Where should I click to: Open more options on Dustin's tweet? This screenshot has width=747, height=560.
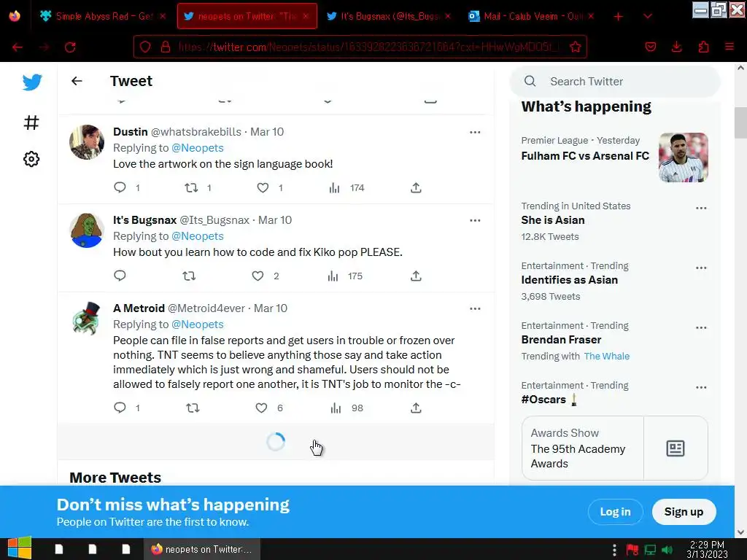coord(475,133)
